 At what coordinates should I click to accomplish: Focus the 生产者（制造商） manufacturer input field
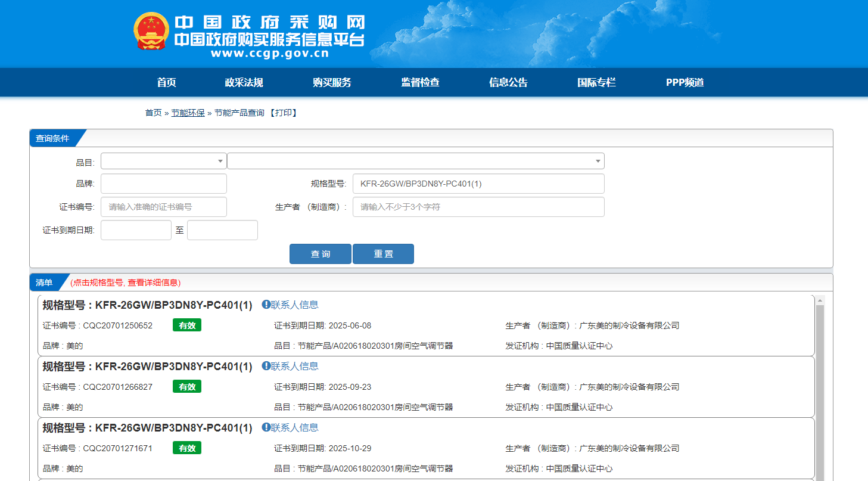478,207
